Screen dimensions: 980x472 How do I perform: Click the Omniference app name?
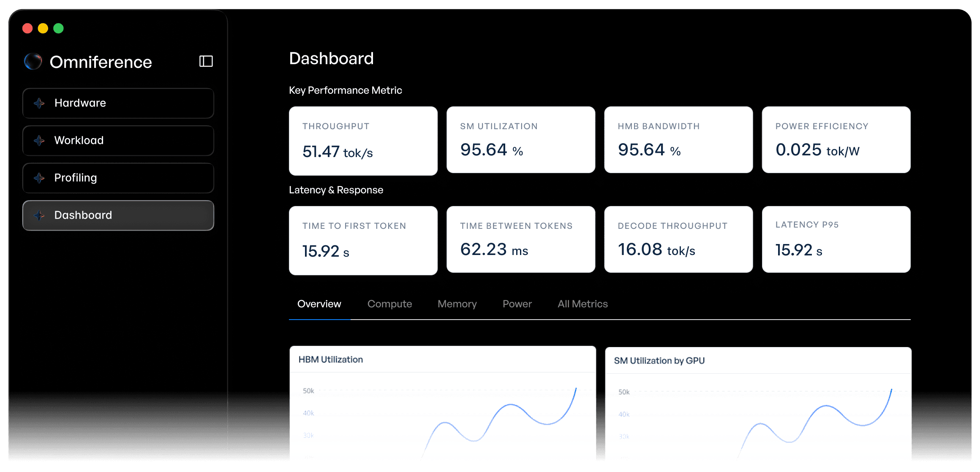101,62
